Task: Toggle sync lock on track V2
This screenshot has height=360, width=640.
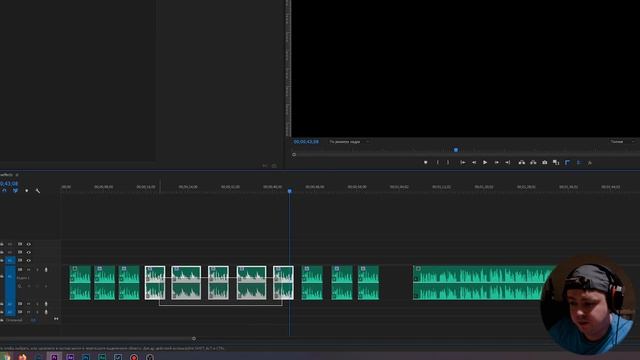Action: [x=20, y=252]
